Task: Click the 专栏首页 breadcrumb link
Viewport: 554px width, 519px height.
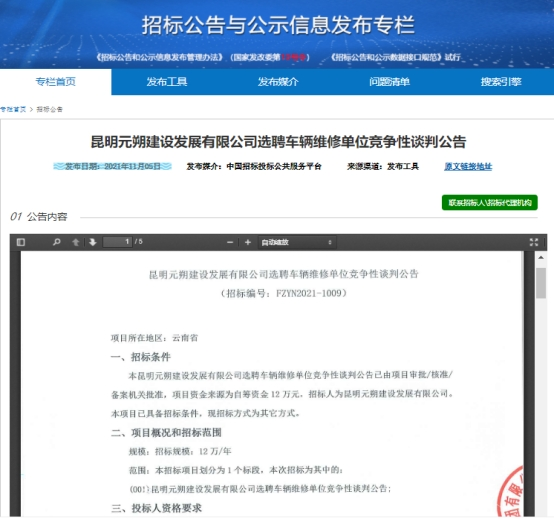Action: [x=13, y=109]
